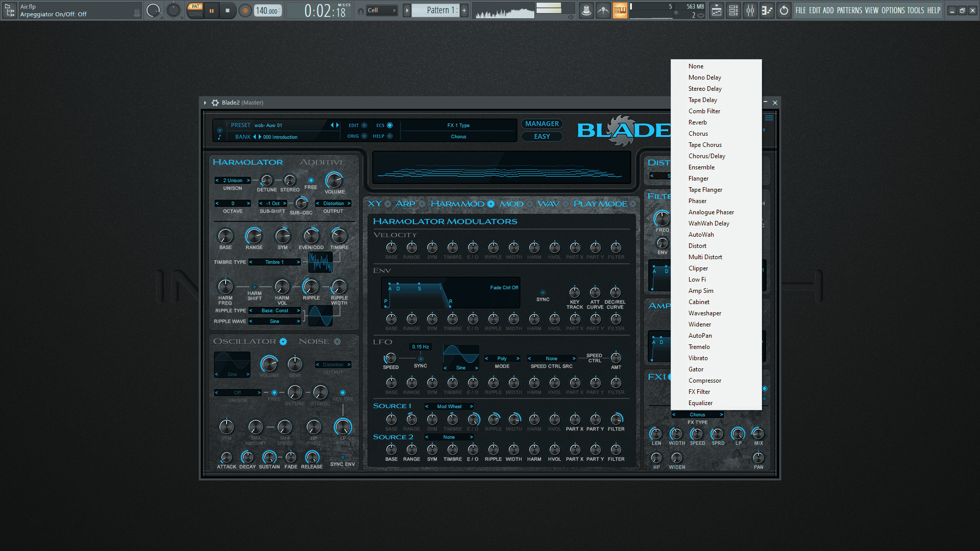Open the Blade2 plugin gear settings icon
The image size is (980, 551).
point(215,103)
